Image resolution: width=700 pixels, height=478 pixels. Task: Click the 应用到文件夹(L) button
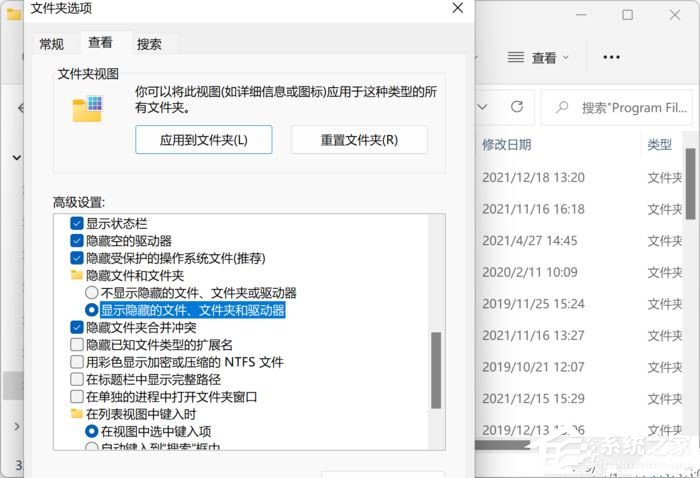coord(203,140)
